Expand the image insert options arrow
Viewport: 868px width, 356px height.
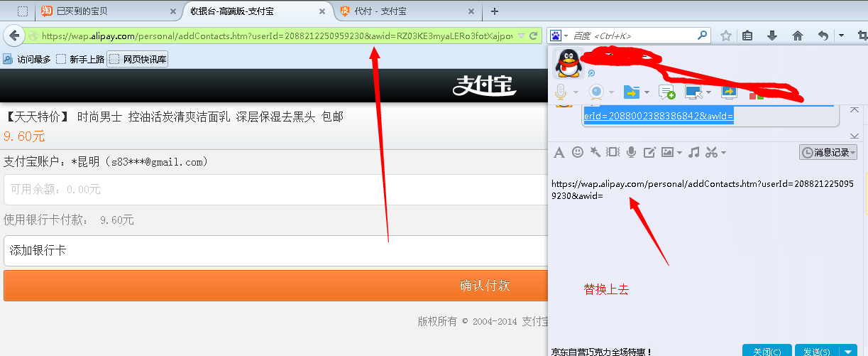click(679, 153)
